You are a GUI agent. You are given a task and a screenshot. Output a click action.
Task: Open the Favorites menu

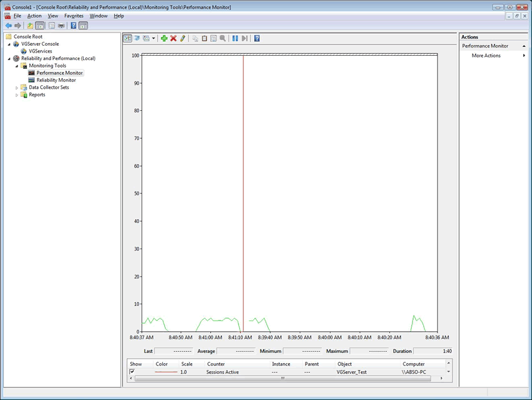(74, 16)
